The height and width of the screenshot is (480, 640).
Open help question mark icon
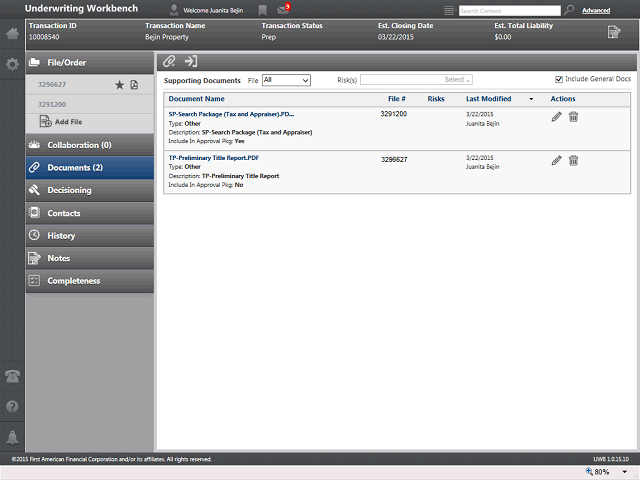click(x=12, y=407)
